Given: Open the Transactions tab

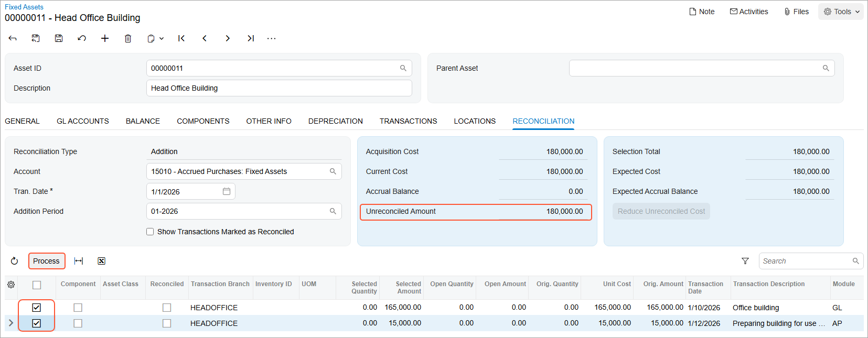Looking at the screenshot, I should click(408, 121).
